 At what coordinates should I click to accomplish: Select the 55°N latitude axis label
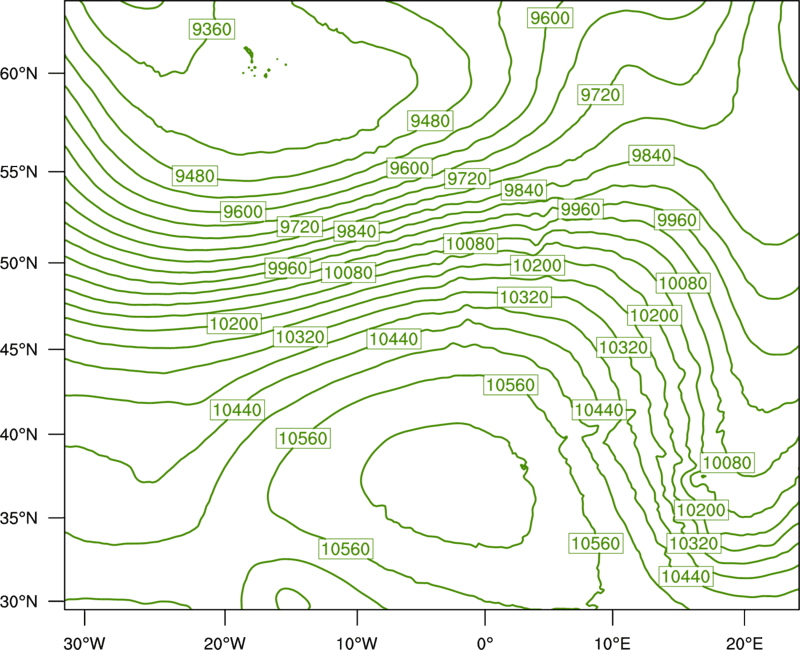(x=19, y=172)
